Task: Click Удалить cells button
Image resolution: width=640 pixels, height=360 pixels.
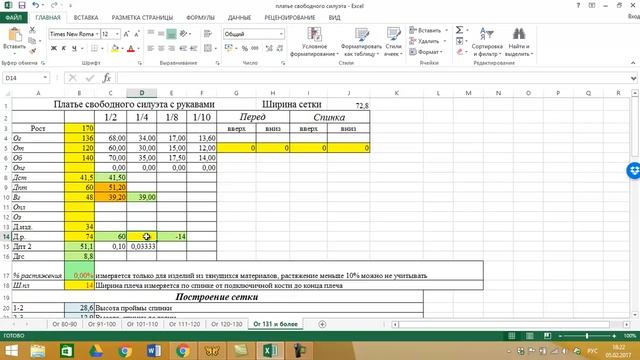Action: (x=428, y=41)
